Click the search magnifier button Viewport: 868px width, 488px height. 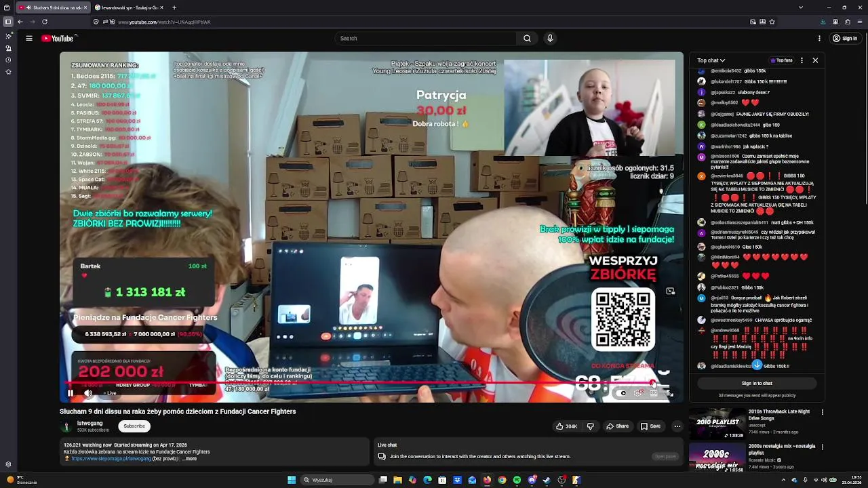tap(527, 39)
